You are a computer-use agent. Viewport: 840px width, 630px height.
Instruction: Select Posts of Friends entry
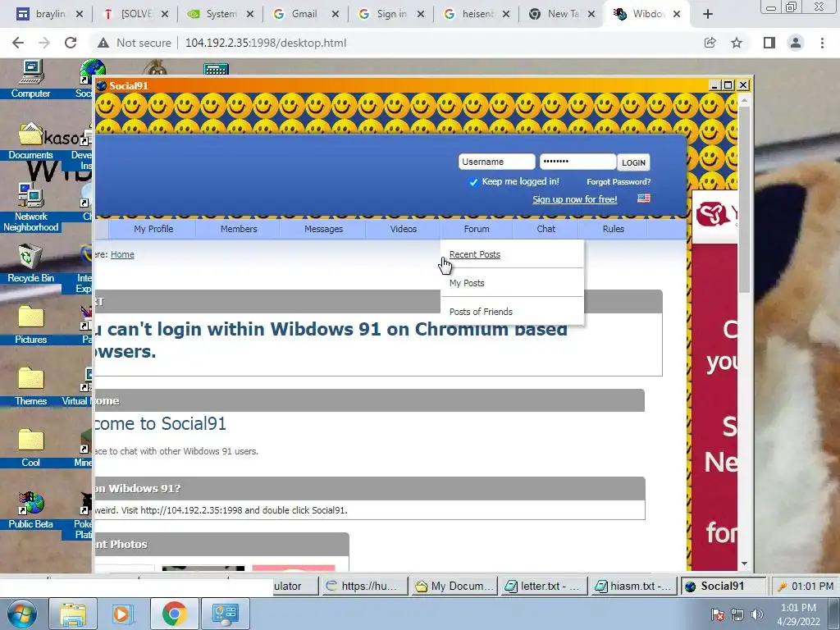(481, 312)
